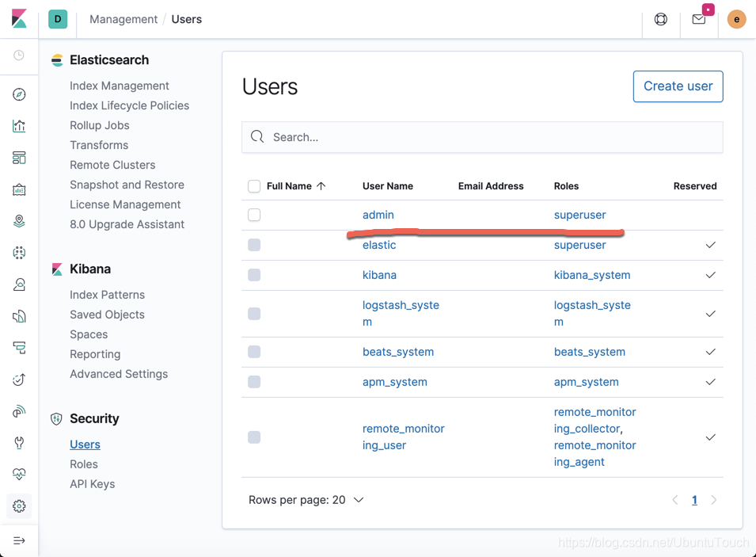Open APM icon in sidebar
756x557 pixels.
point(19,348)
